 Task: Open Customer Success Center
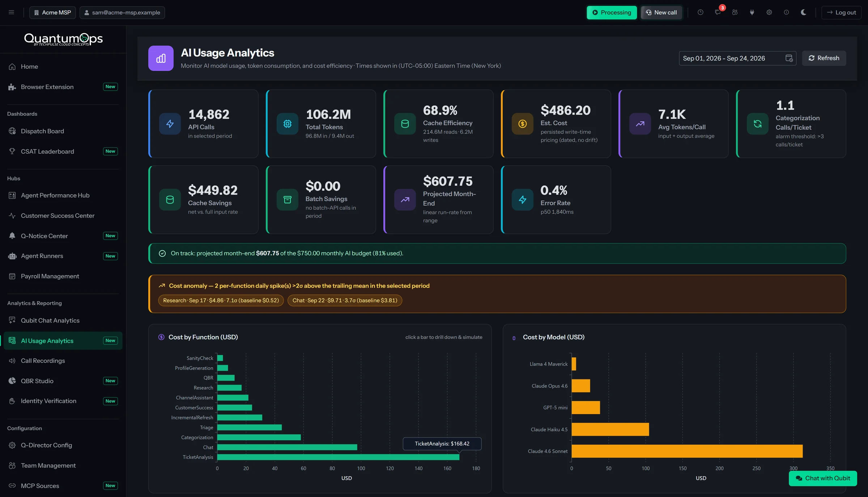[x=63, y=215]
